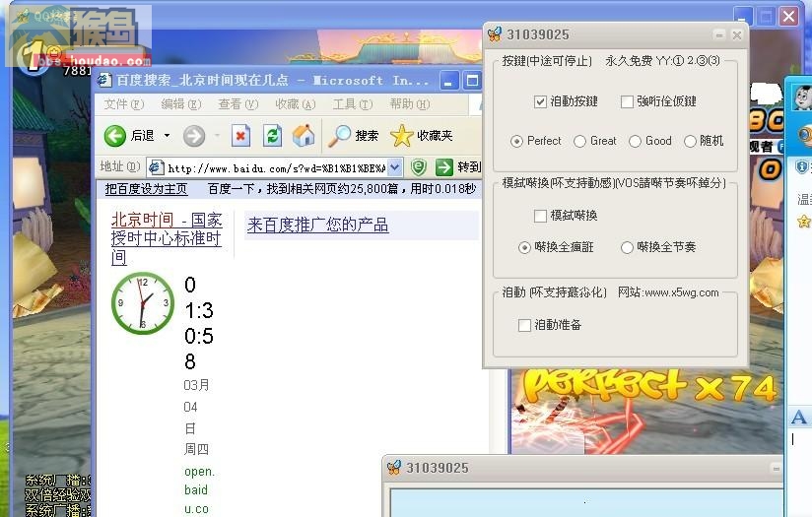
Task: Click the yellow star icon at right edge
Action: click(804, 222)
